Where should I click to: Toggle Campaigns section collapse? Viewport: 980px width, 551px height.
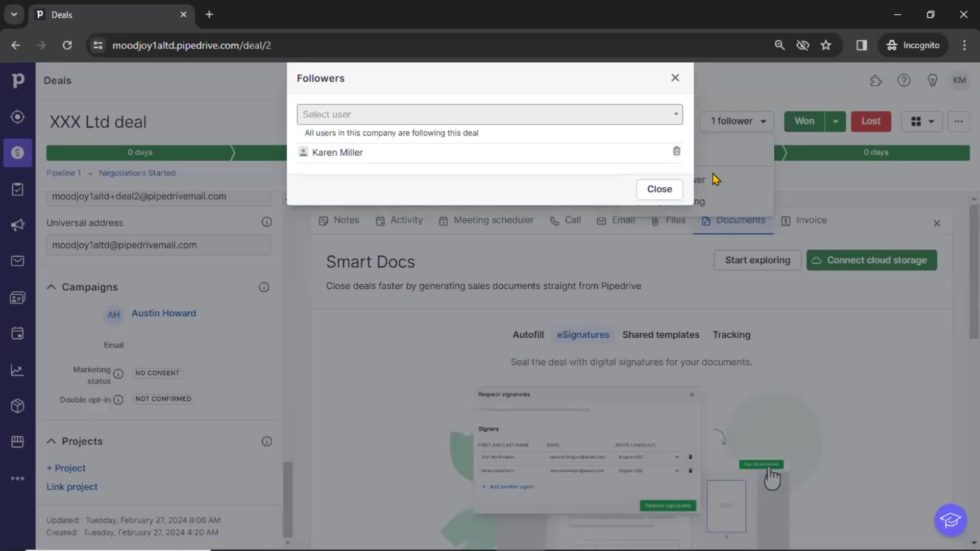point(51,286)
